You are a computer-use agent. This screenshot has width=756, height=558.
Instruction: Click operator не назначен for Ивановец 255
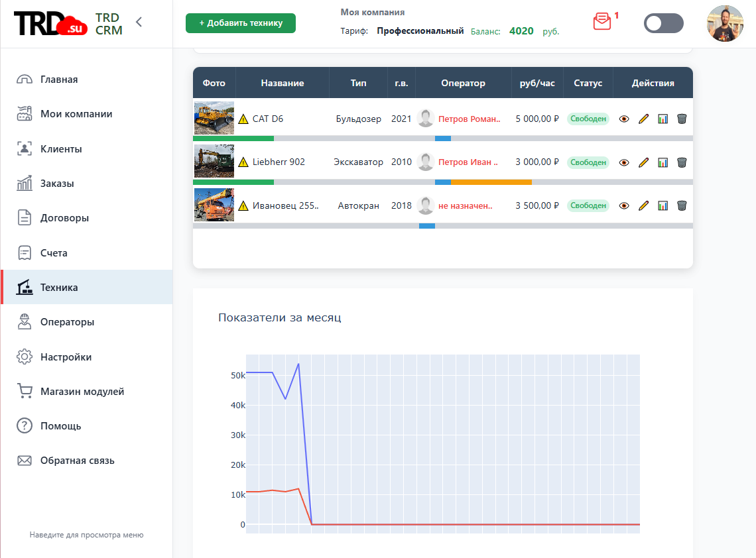coord(466,205)
